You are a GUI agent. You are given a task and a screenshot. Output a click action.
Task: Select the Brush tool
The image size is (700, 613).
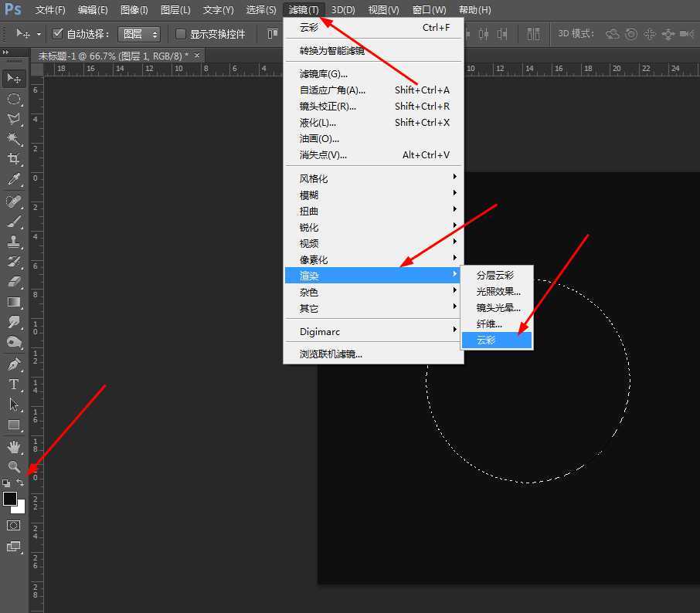click(14, 220)
